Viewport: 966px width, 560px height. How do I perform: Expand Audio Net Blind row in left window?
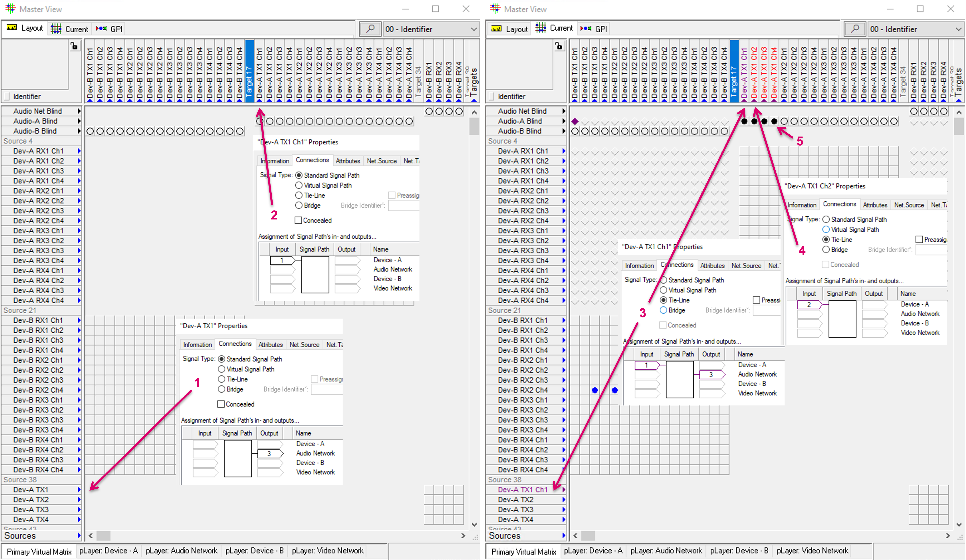pos(79,111)
